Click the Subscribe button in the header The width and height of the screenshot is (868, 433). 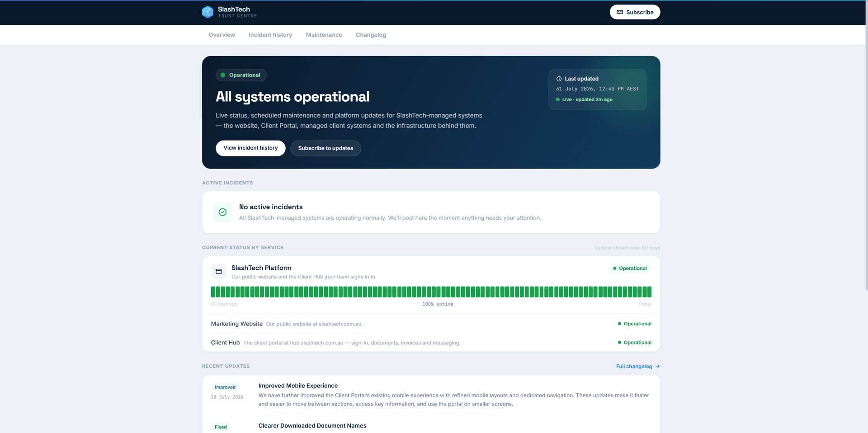click(635, 12)
